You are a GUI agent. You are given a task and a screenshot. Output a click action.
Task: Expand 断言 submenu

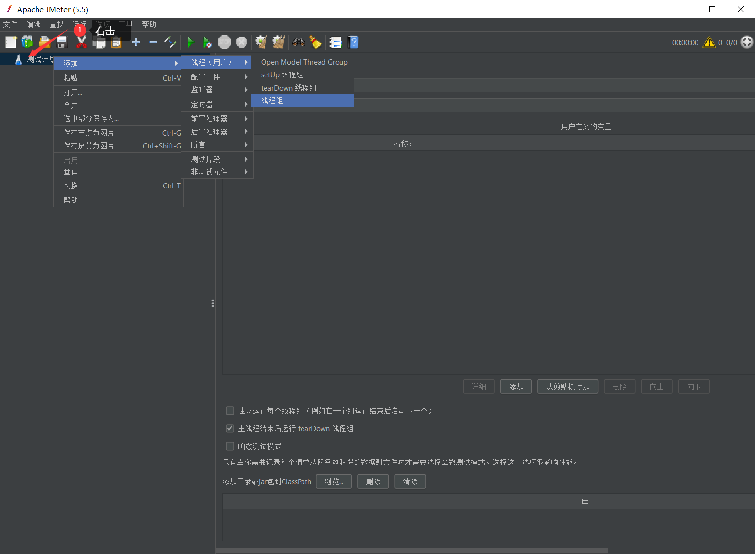[217, 145]
